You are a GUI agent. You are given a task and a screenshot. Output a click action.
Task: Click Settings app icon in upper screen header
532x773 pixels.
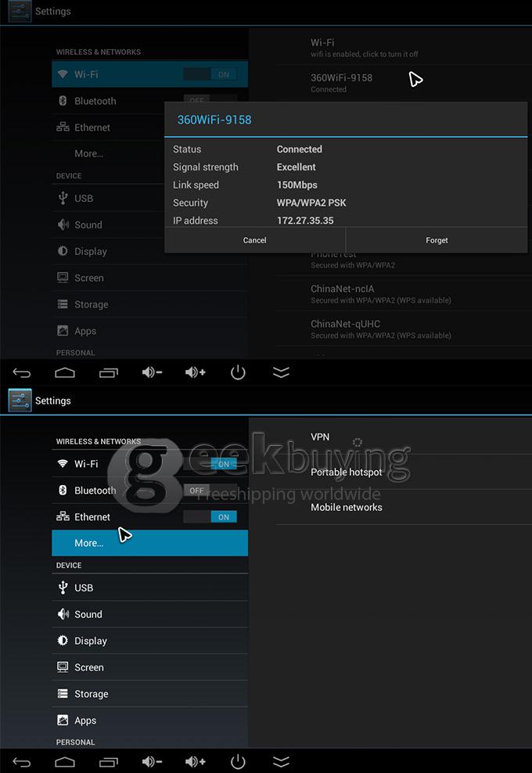[20, 11]
